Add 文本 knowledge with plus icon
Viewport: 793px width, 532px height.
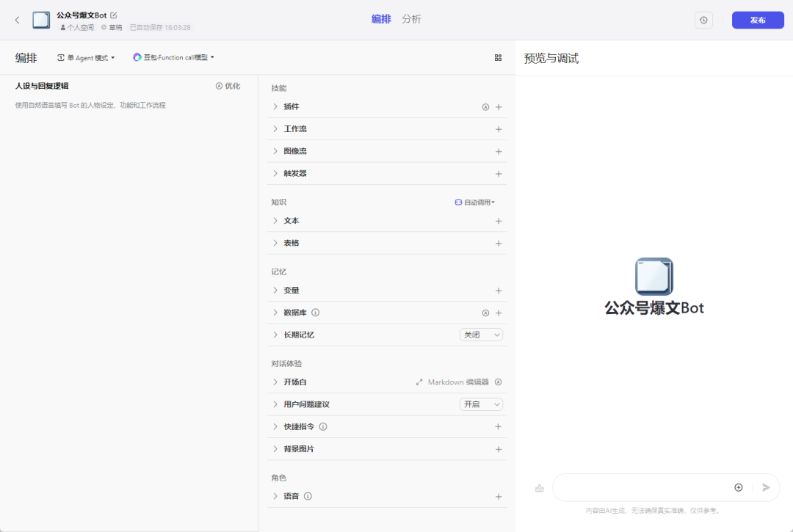click(499, 222)
